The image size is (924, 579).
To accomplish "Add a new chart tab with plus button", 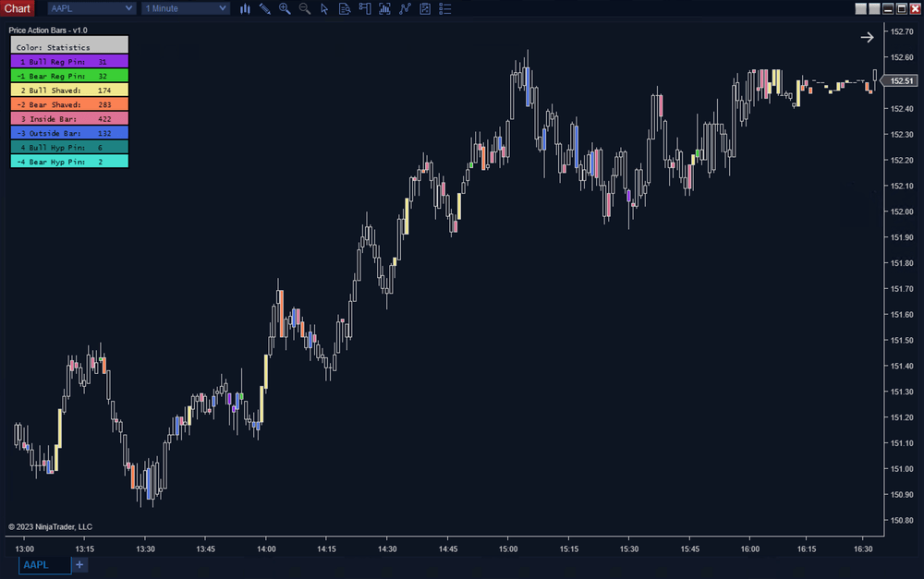I will pos(79,564).
